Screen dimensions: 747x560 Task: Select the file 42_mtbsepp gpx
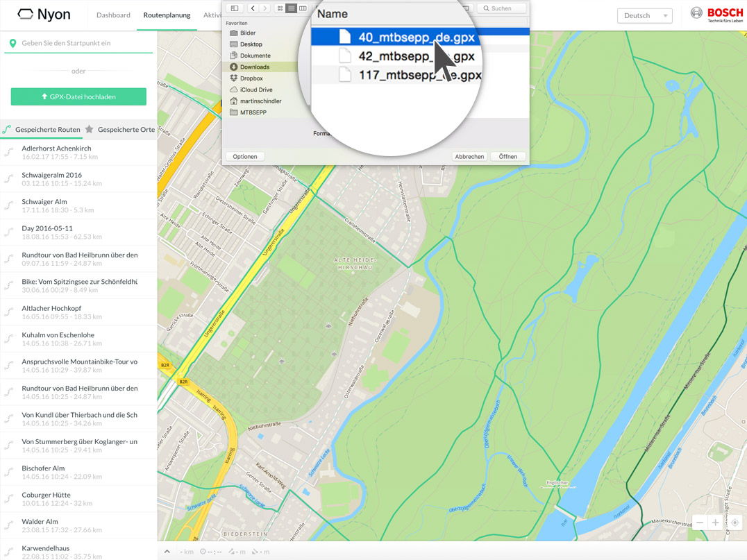(416, 56)
